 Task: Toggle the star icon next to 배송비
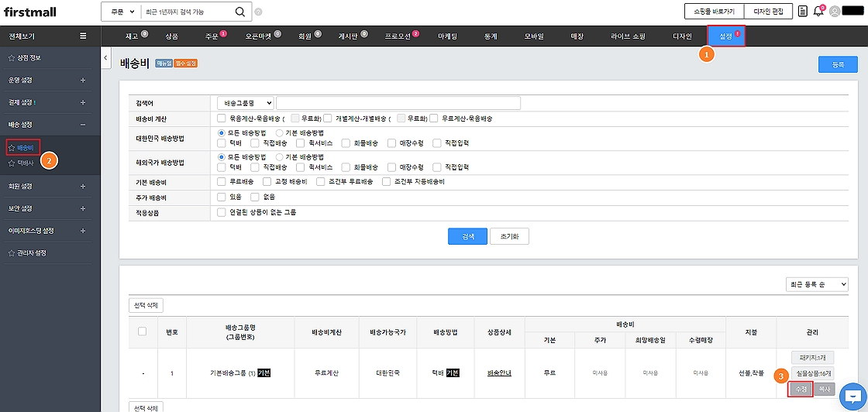12,148
